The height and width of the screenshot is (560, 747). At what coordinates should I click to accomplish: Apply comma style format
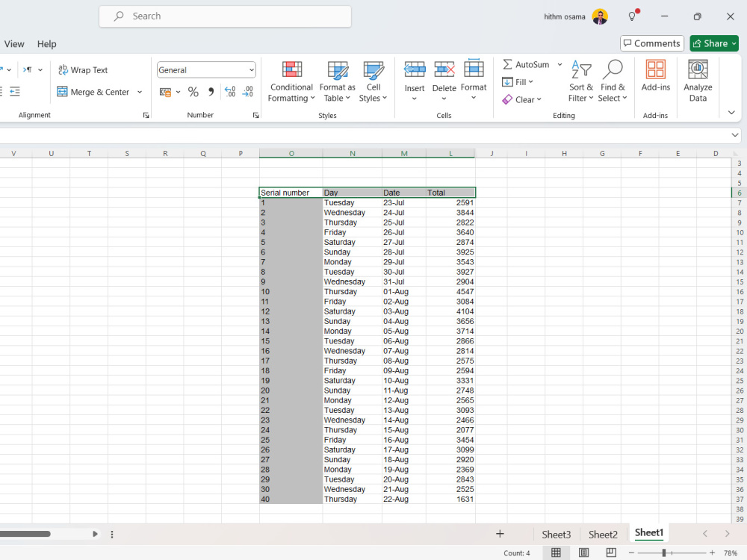211,92
